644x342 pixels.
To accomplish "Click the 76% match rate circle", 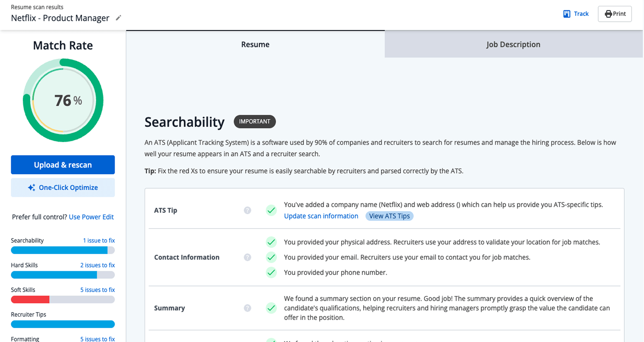I will click(63, 100).
